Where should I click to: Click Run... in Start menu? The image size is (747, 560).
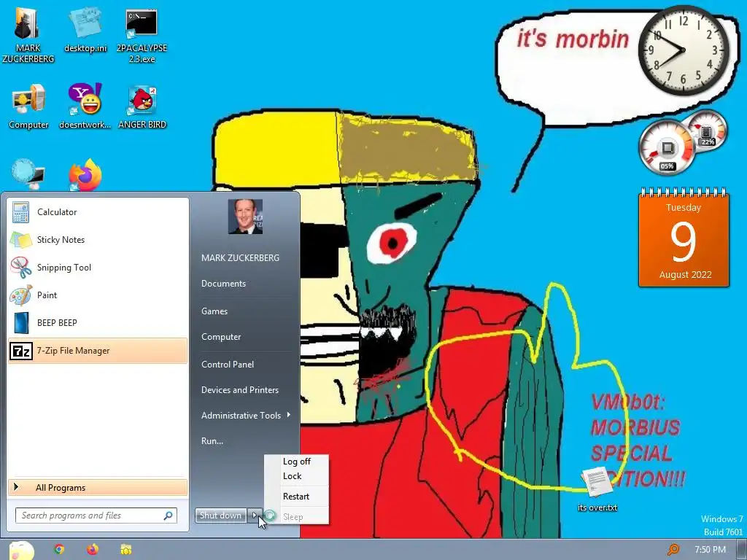coord(212,441)
